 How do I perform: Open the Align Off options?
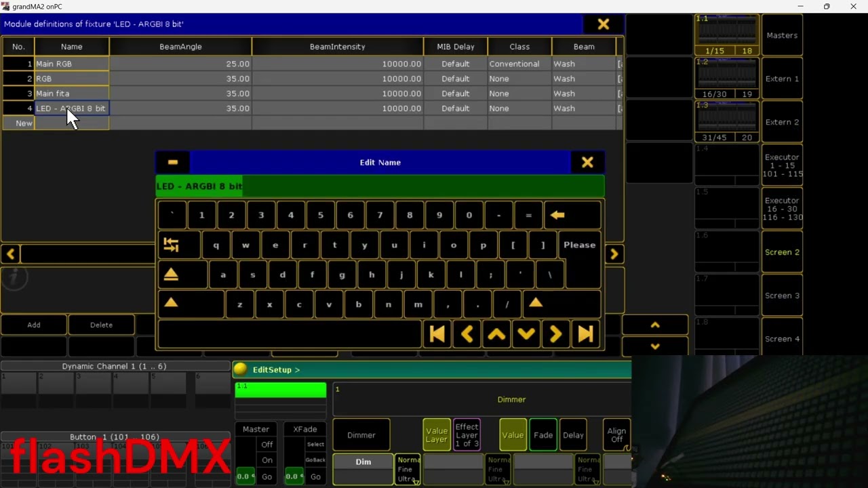[616, 435]
